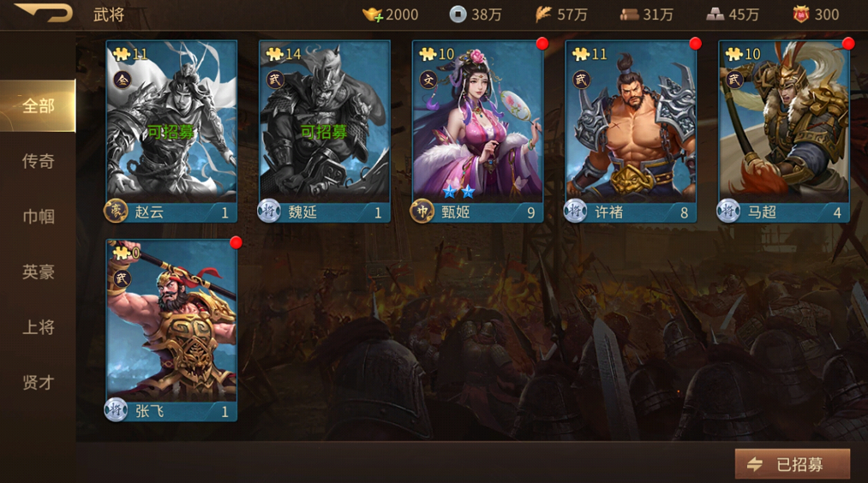The width and height of the screenshot is (868, 483).
Task: Click the wood lumber resource icon
Action: 630,15
